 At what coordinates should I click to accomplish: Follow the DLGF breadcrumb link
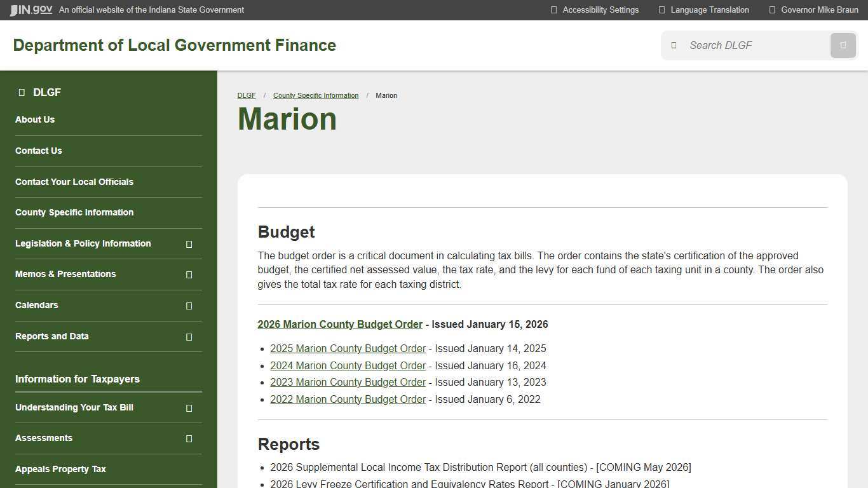pos(247,95)
